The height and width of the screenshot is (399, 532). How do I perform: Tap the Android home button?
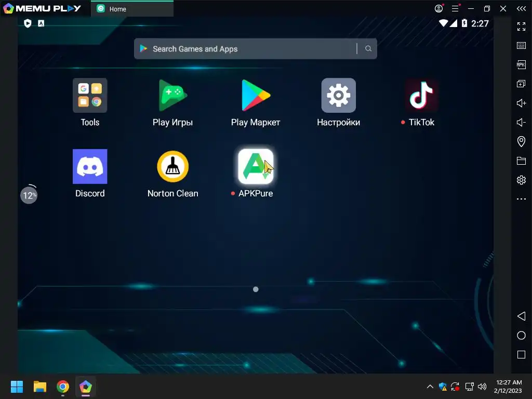pos(521,336)
